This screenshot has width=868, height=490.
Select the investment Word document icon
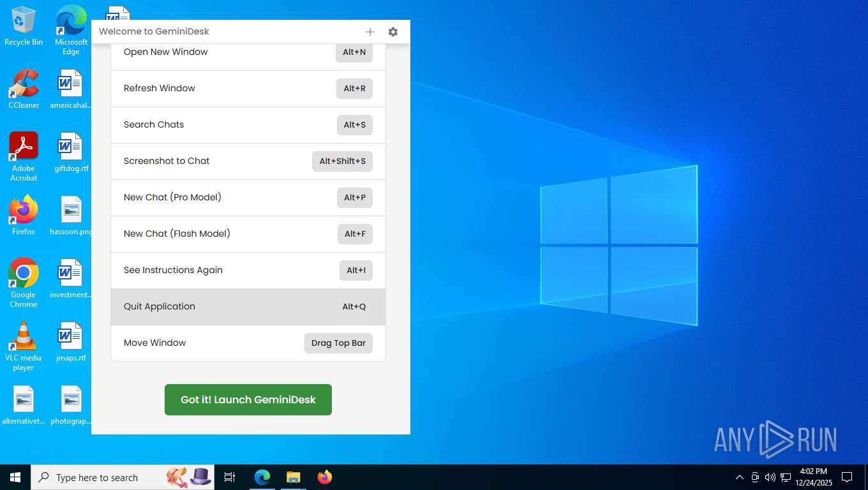[71, 279]
